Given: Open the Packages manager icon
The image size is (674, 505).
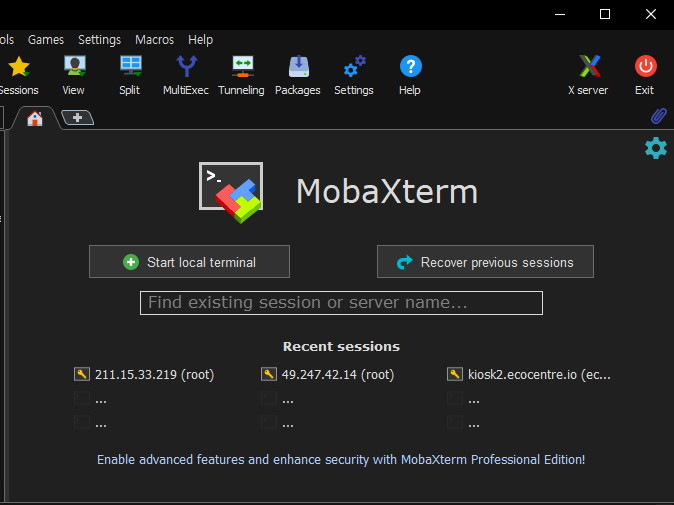Looking at the screenshot, I should 299,66.
